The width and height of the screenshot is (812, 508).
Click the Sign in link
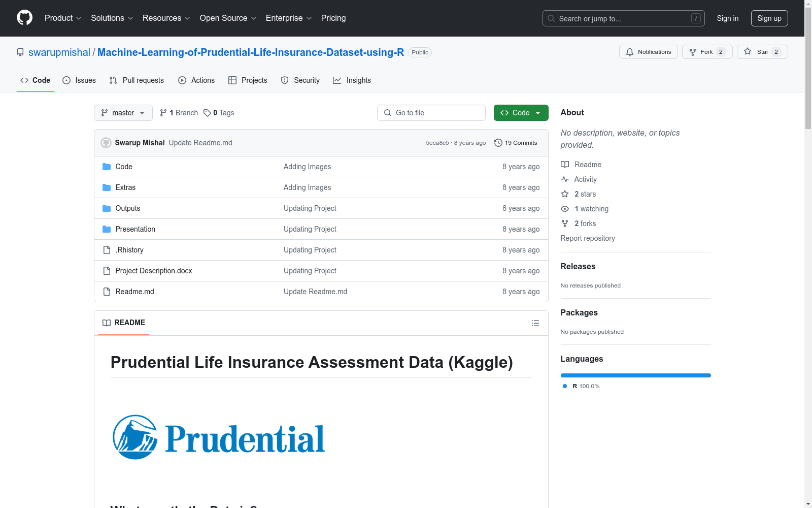point(728,18)
